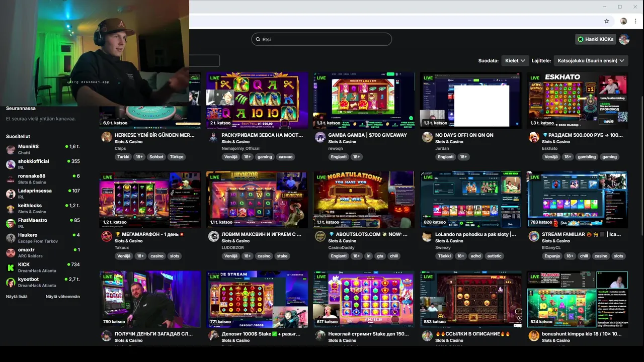Open Haukero channel avatar in sidebar
Viewport: 644px width, 362px height.
[11, 238]
